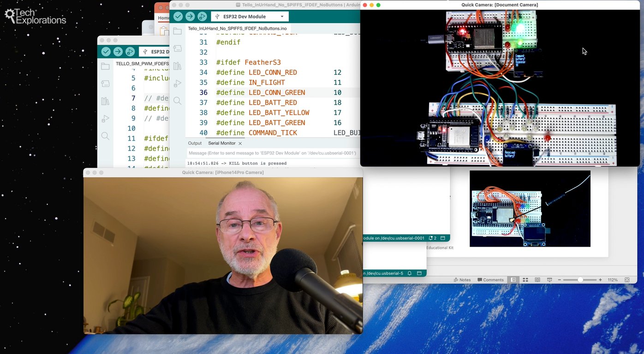
Task: Click '#endif' on line 31
Action: (228, 42)
